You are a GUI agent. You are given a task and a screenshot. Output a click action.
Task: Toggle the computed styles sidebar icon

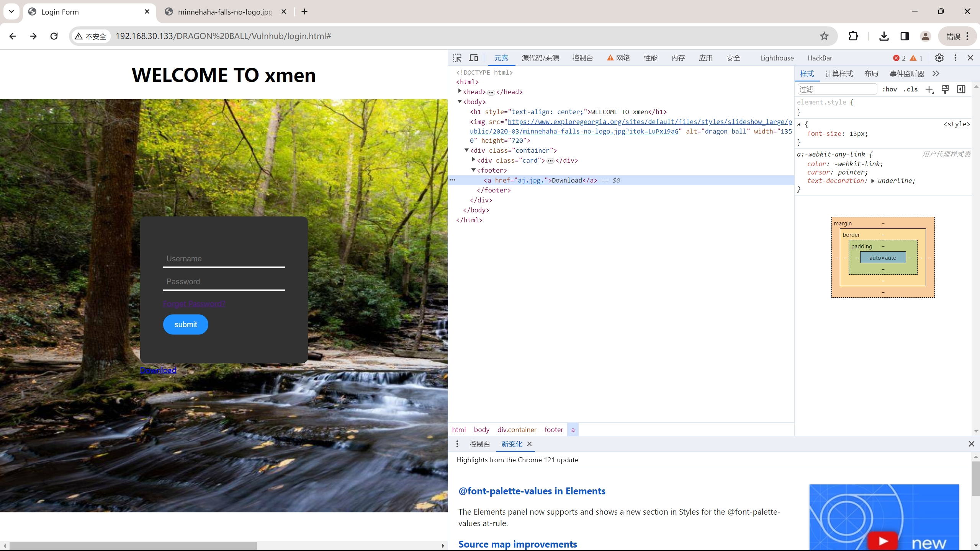point(961,89)
